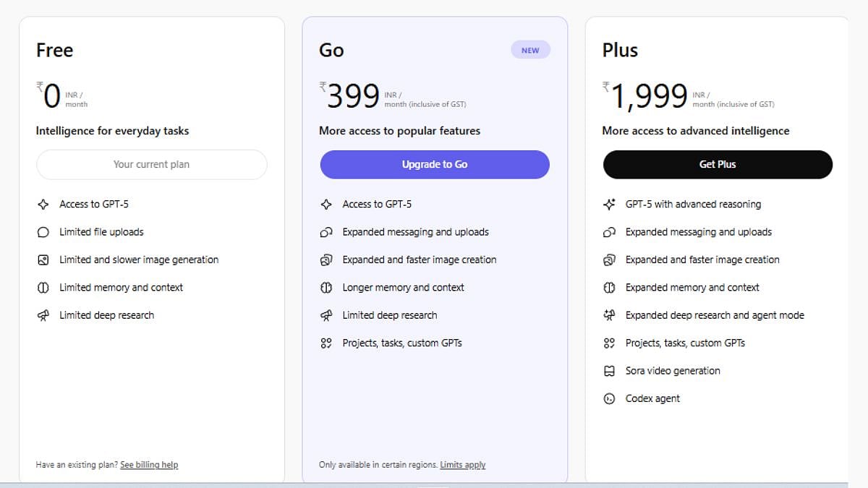
Task: Click the Sora video generation icon
Action: [x=609, y=371]
